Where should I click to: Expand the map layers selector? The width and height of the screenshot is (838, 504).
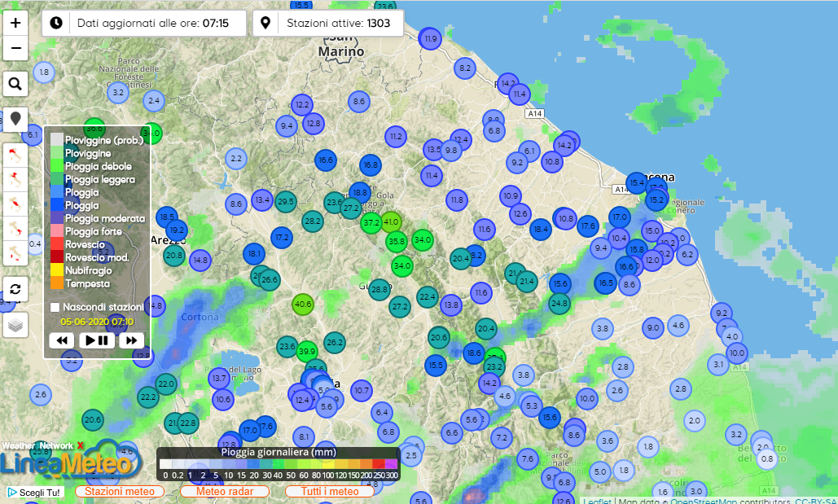click(15, 325)
